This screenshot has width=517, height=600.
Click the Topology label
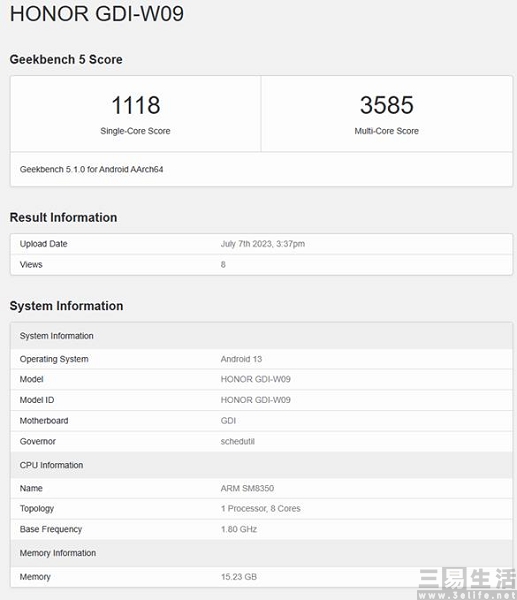37,509
